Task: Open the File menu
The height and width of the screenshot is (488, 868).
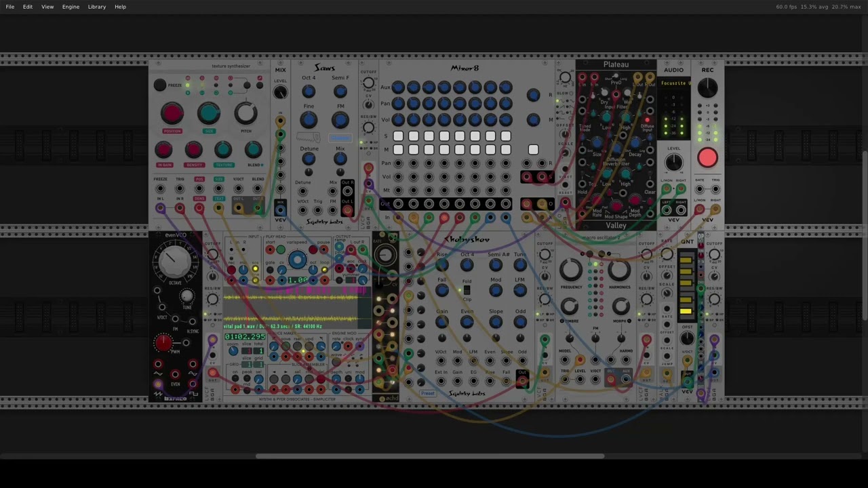Action: (x=10, y=7)
